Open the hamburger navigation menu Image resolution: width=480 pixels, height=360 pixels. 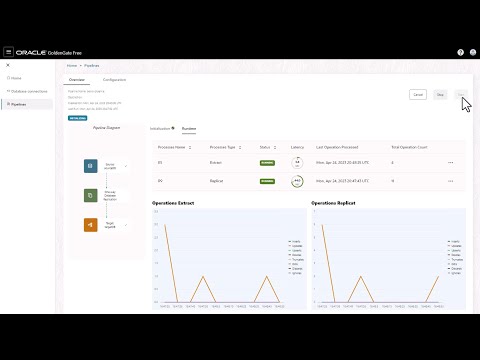click(8, 52)
